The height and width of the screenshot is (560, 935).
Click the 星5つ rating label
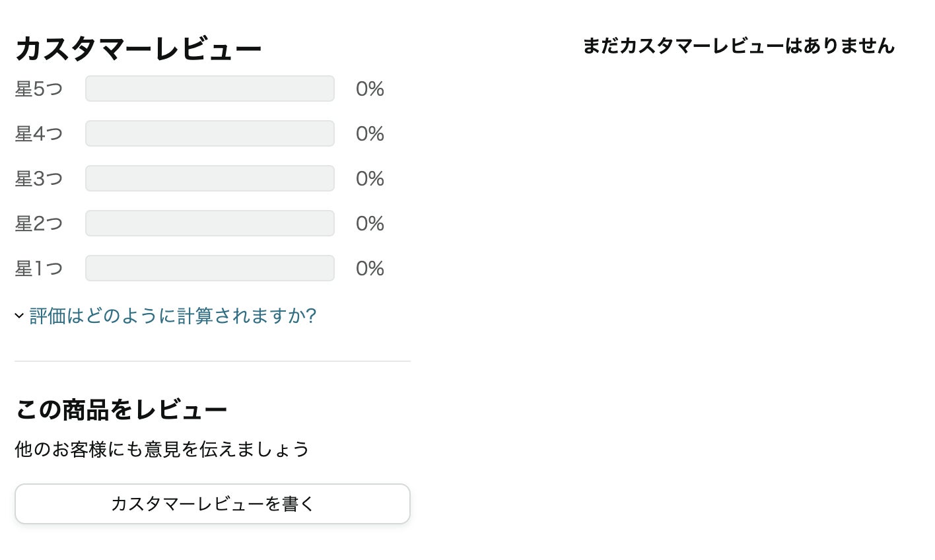tap(39, 88)
